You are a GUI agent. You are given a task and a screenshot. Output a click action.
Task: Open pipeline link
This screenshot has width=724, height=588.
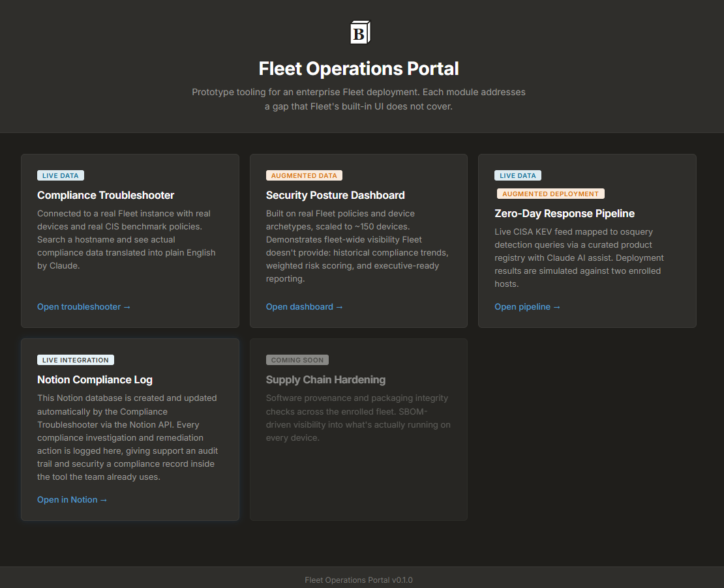pos(527,307)
